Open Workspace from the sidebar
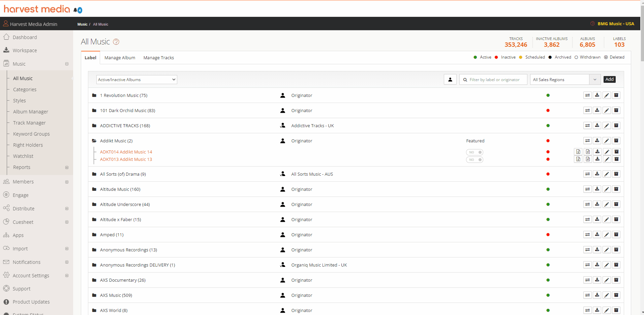This screenshot has height=315, width=644. click(25, 50)
